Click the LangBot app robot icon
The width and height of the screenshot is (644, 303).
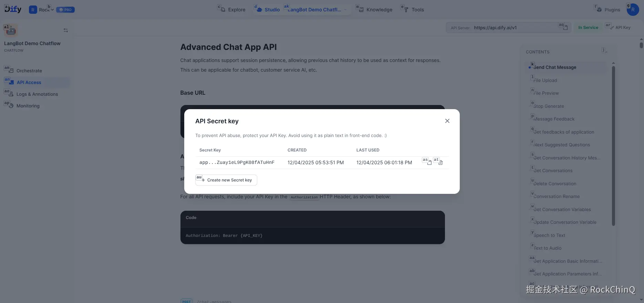(11, 31)
